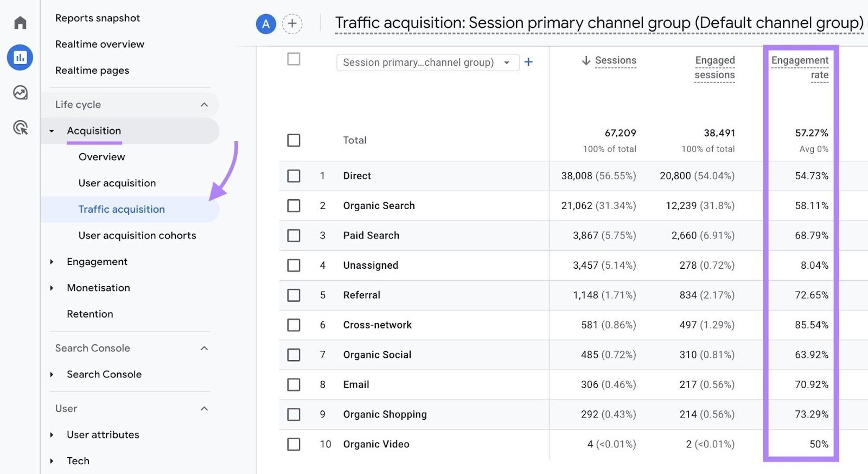Open Realtime overview
The width and height of the screenshot is (868, 474).
pyautogui.click(x=100, y=44)
